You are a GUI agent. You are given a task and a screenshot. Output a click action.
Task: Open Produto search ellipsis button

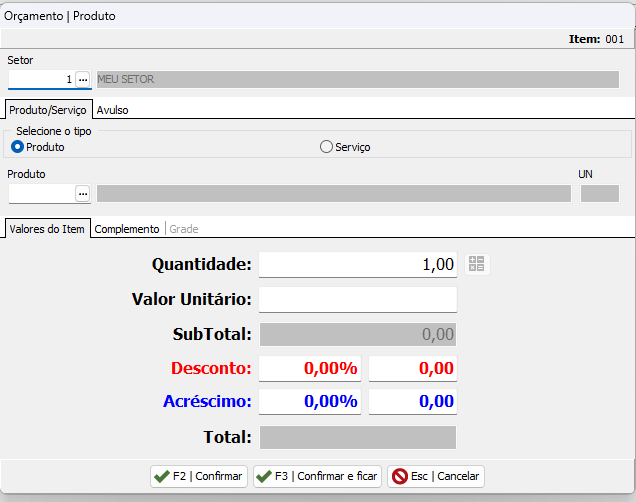click(83, 193)
